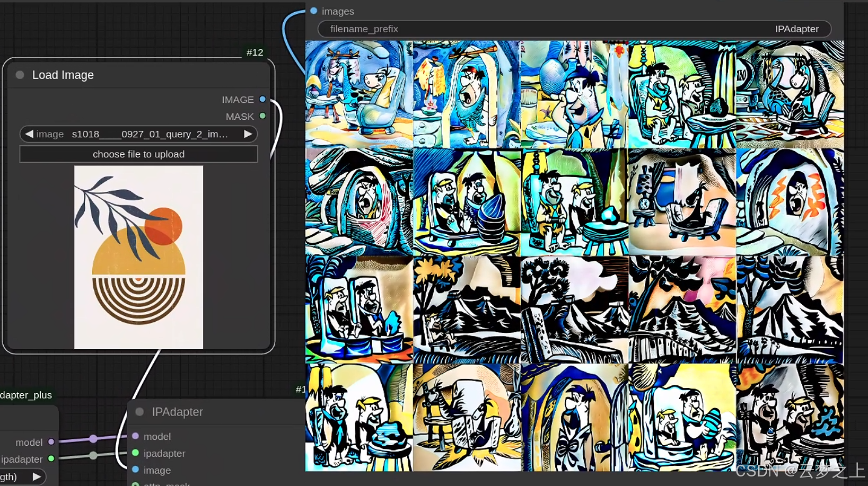Open second output thumbnail in the top row
Viewport: 868px width, 486px height.
[x=467, y=94]
